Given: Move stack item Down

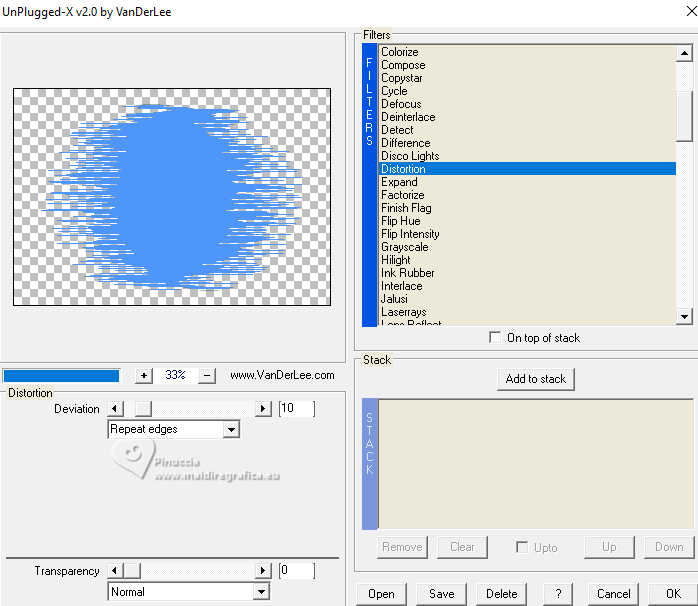Looking at the screenshot, I should point(669,547).
